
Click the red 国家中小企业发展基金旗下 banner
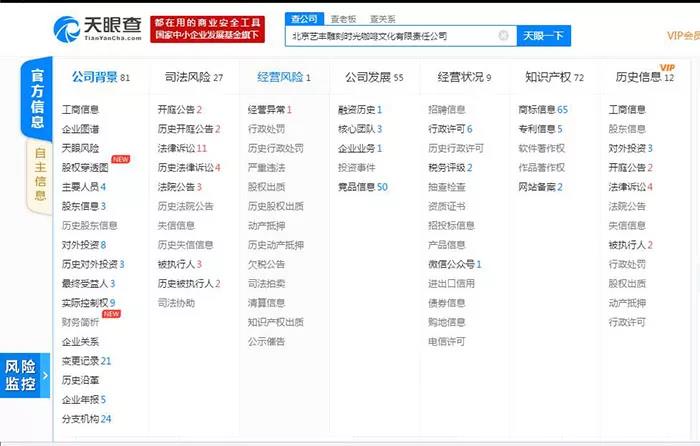pyautogui.click(x=208, y=29)
